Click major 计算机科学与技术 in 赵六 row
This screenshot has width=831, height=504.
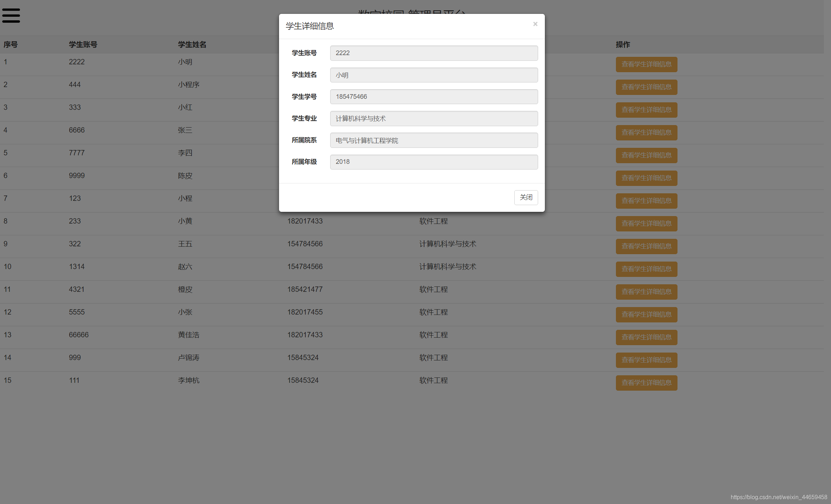tap(448, 267)
